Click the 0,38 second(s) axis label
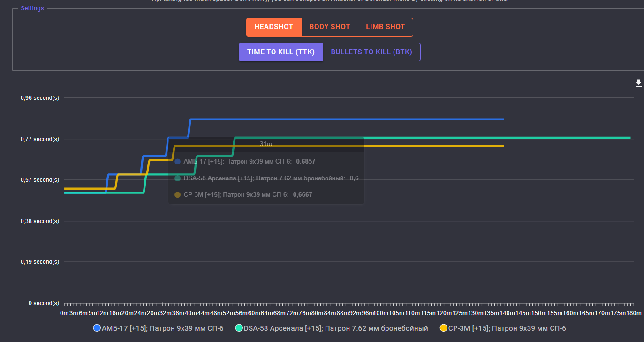The width and height of the screenshot is (644, 342). [40, 221]
